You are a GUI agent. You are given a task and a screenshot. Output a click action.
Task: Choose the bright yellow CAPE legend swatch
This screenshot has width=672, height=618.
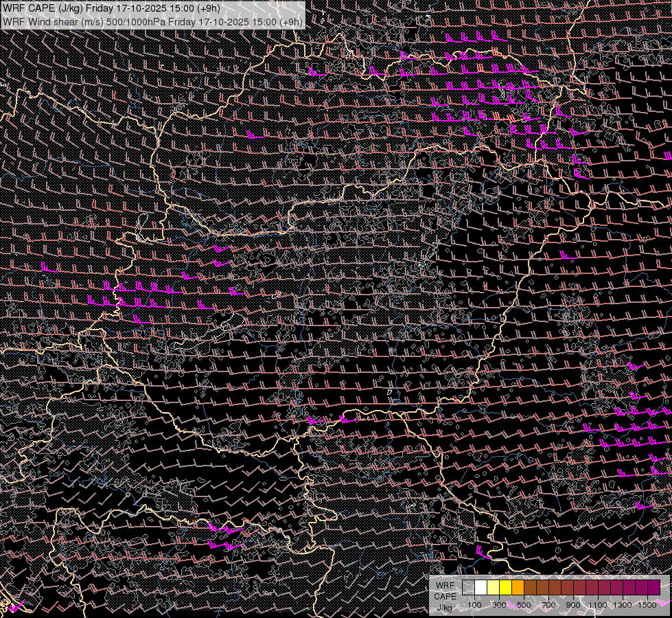[x=505, y=588]
